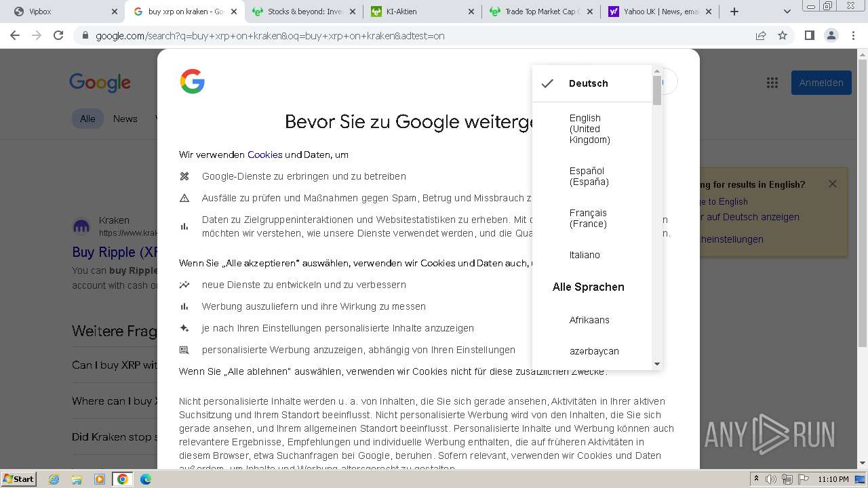This screenshot has width=868, height=488.
Task: Click the volume speaker tray icon
Action: point(771,479)
